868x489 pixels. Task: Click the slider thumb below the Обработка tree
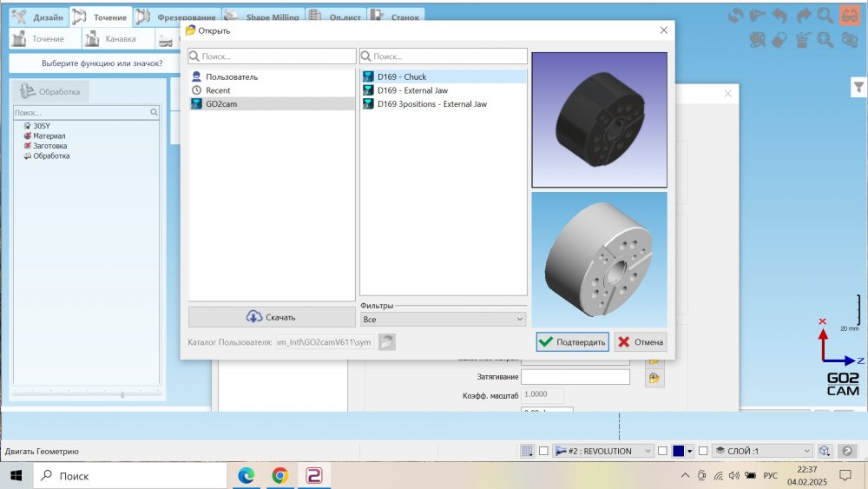tap(122, 394)
